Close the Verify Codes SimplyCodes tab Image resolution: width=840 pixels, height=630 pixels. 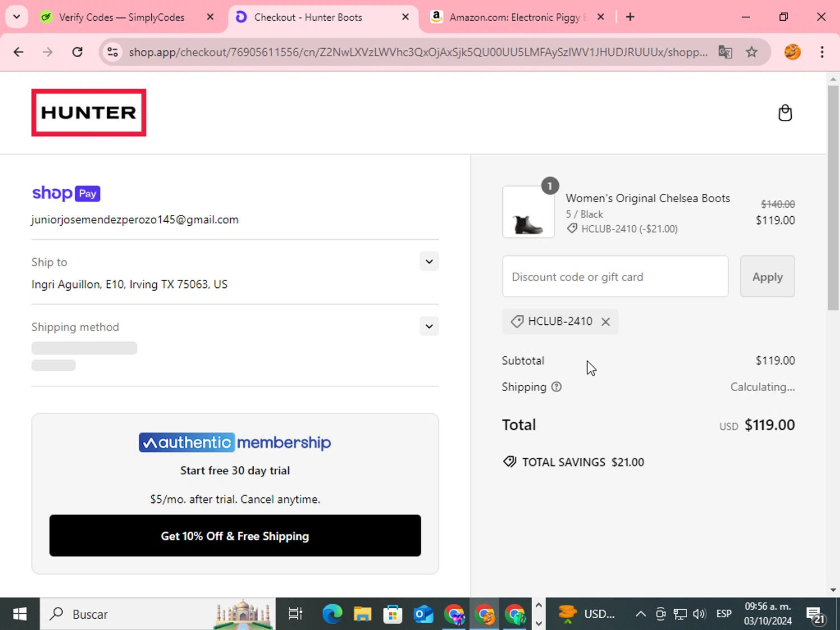pyautogui.click(x=210, y=17)
